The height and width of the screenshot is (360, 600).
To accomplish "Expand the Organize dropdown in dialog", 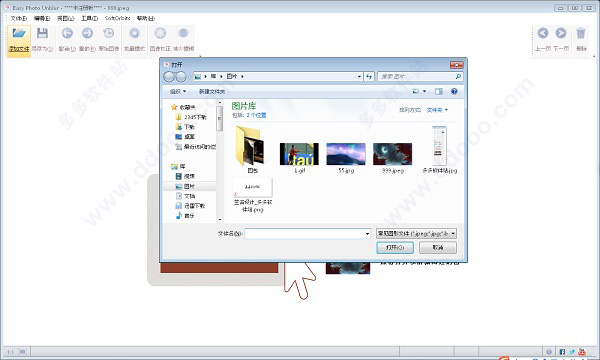I will click(x=178, y=91).
